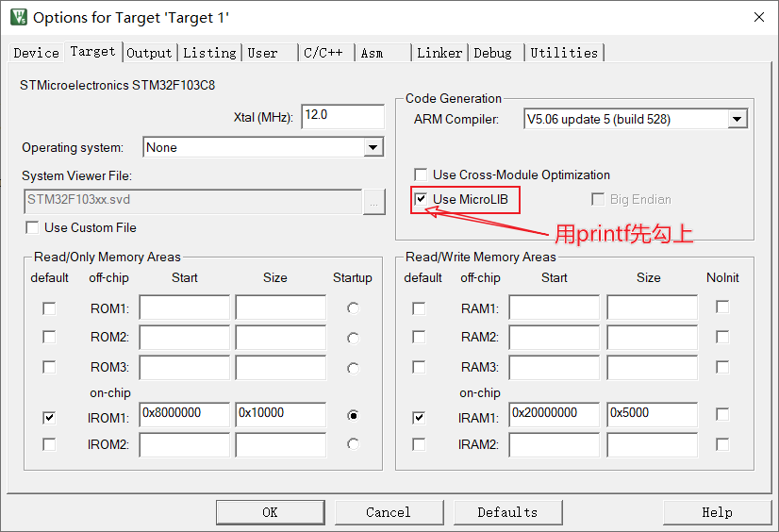Select ROM1 Startup radio button
Viewport: 779px width, 532px height.
coord(354,308)
